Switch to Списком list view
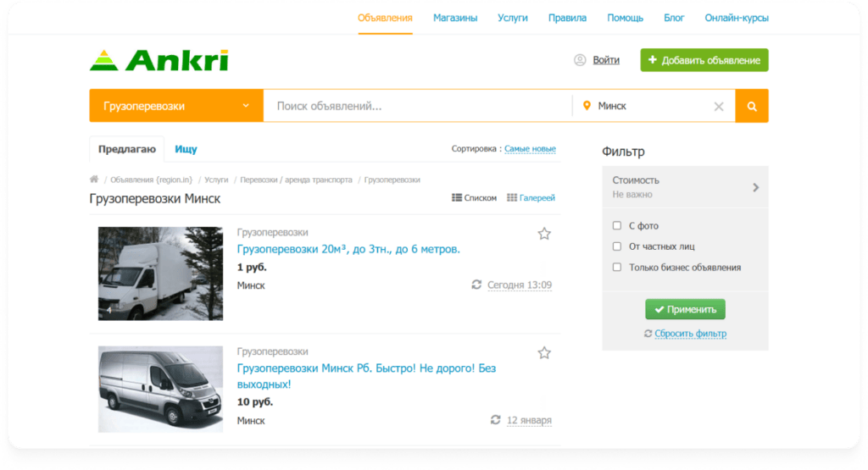Viewport: 868px width, 470px height. 475,198
